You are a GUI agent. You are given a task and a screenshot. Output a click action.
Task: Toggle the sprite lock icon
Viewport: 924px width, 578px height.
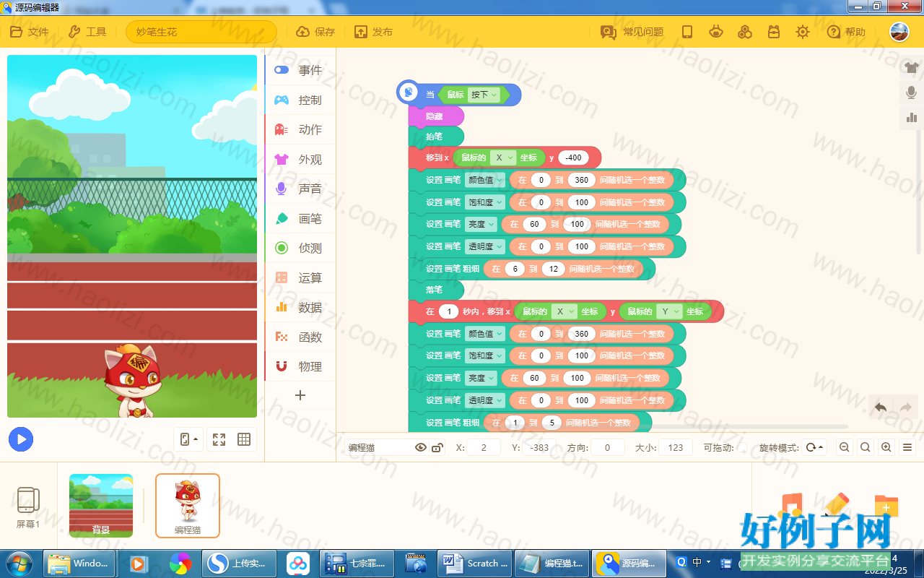coord(437,447)
